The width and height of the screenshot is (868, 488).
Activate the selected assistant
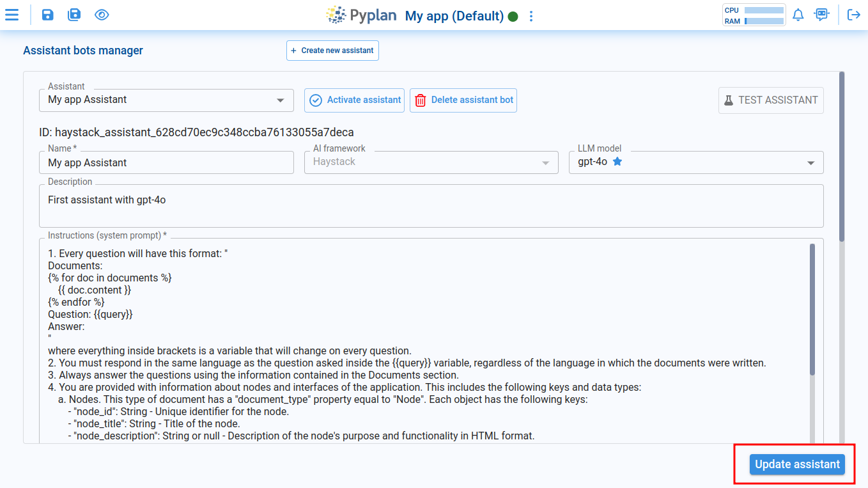pyautogui.click(x=354, y=100)
